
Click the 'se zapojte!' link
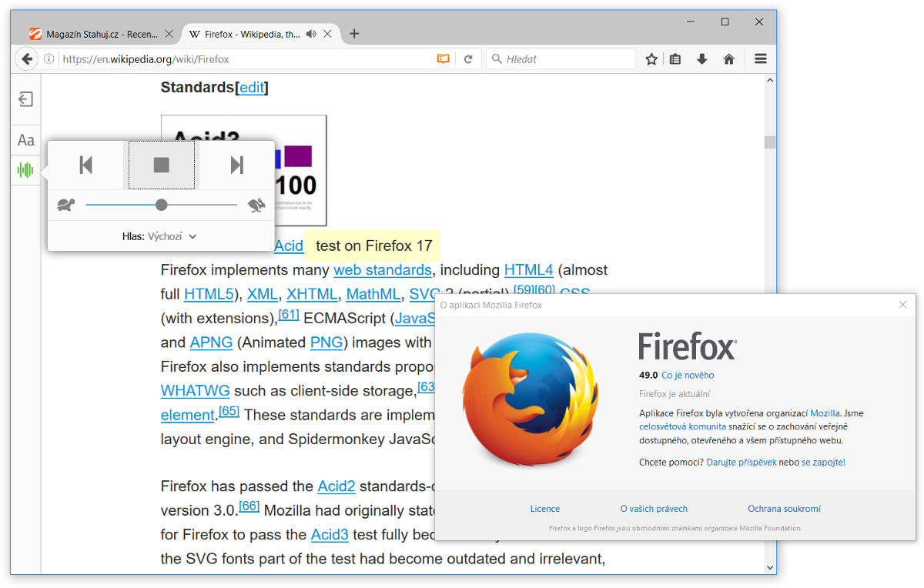[x=823, y=463]
